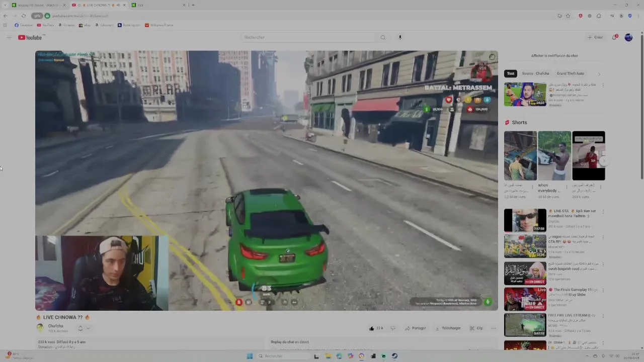Go back with browser back arrow
The height and width of the screenshot is (362, 644).
click(x=6, y=16)
